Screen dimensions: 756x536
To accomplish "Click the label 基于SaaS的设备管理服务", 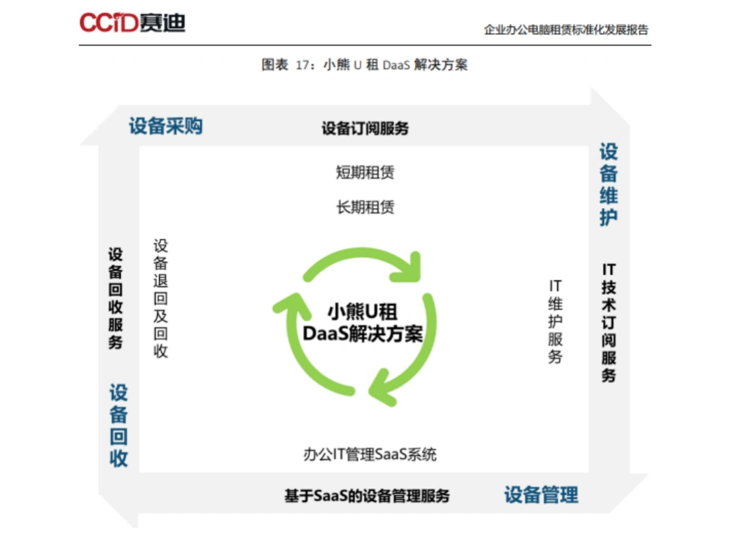I will (x=367, y=496).
